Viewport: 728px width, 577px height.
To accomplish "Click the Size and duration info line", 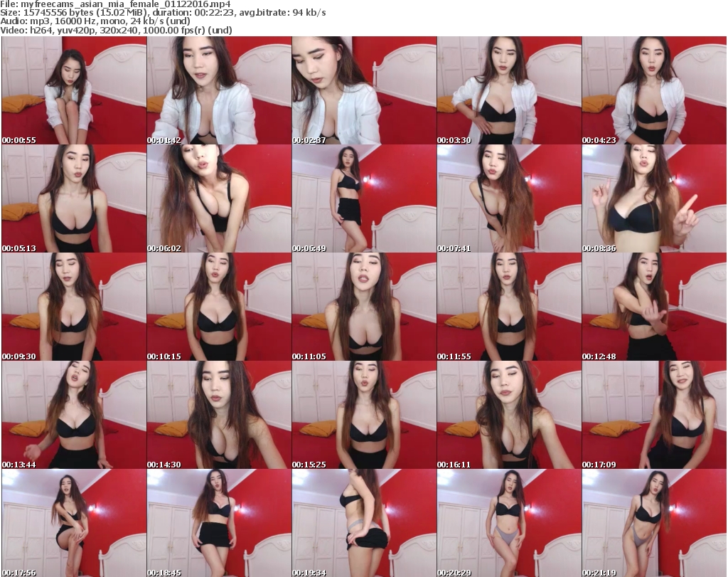I will click(x=163, y=13).
